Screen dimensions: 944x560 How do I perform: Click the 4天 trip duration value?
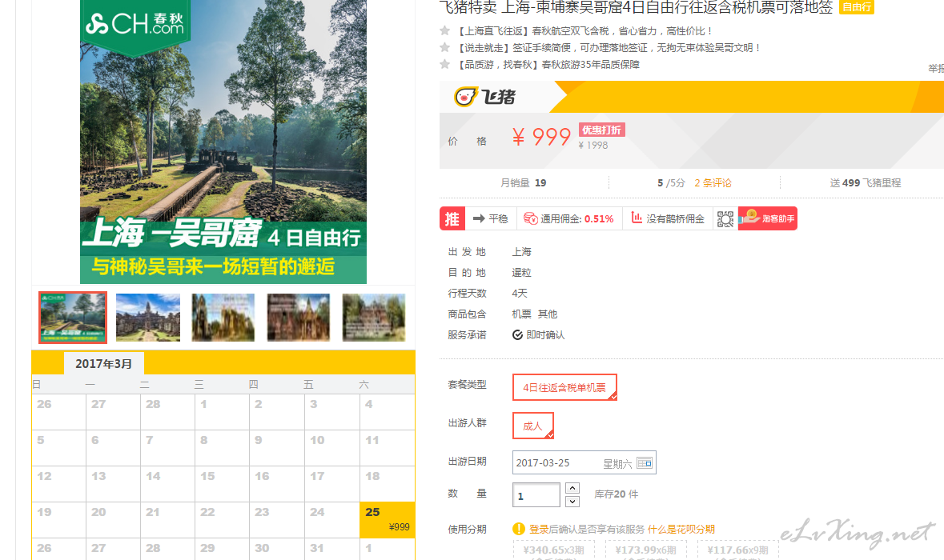coord(520,293)
